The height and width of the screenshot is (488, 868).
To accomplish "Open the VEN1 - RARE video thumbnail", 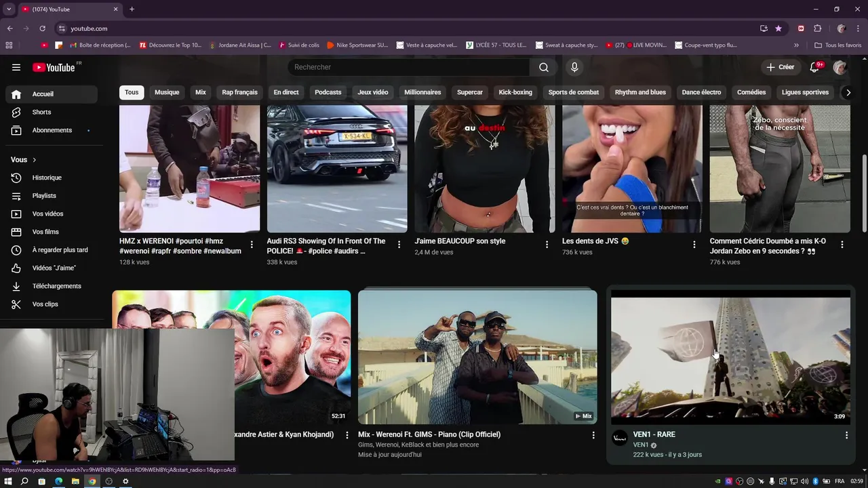I will pos(730,357).
